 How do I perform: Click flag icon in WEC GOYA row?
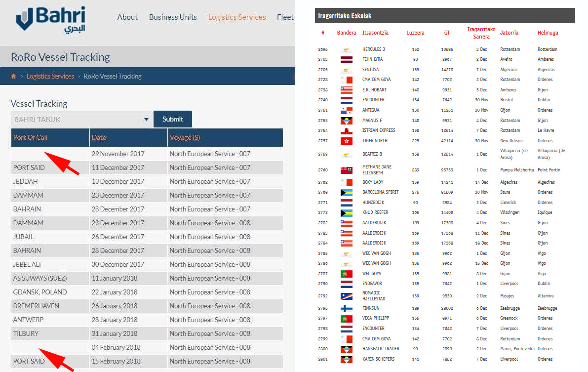(x=347, y=274)
